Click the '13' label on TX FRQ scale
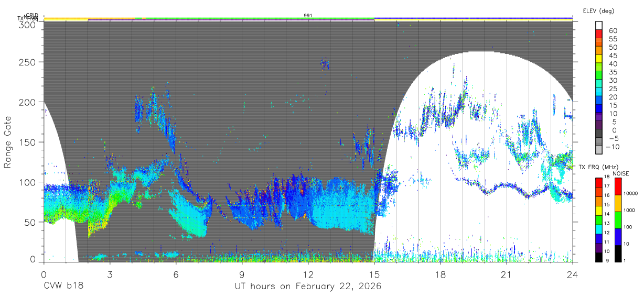The height and width of the screenshot is (297, 644). tap(607, 223)
